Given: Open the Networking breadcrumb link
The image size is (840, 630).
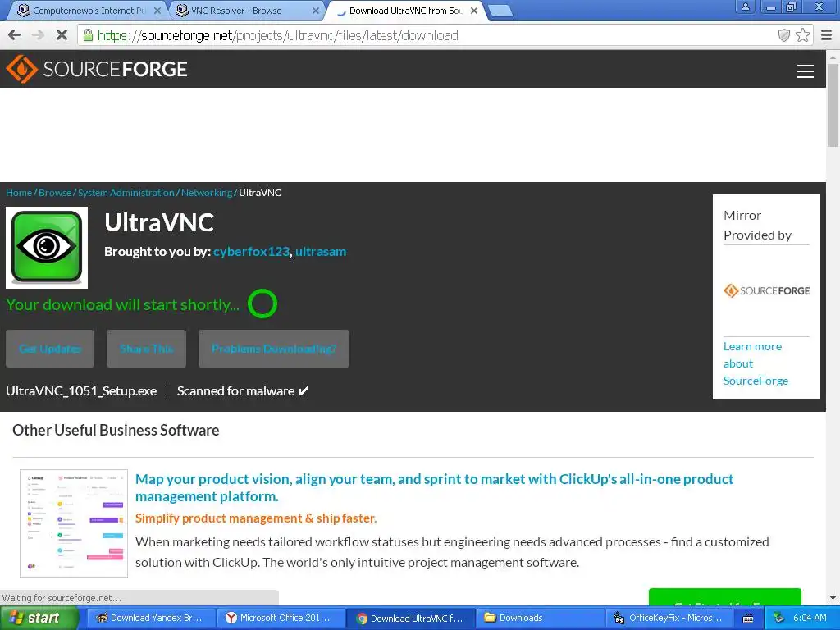Looking at the screenshot, I should [x=206, y=193].
